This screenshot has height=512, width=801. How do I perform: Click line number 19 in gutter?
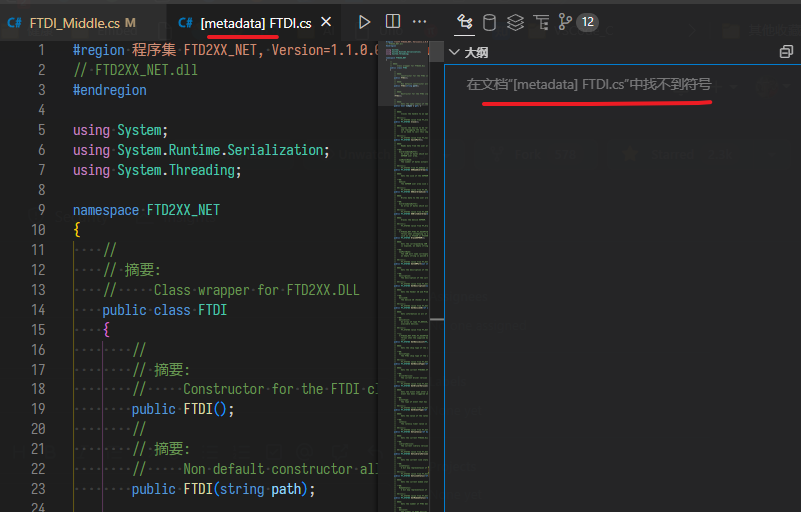coord(38,409)
